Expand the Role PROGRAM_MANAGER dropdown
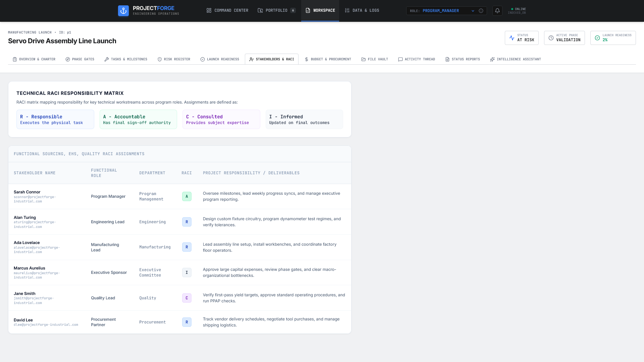Viewport: 644px width, 362px height. click(x=446, y=11)
